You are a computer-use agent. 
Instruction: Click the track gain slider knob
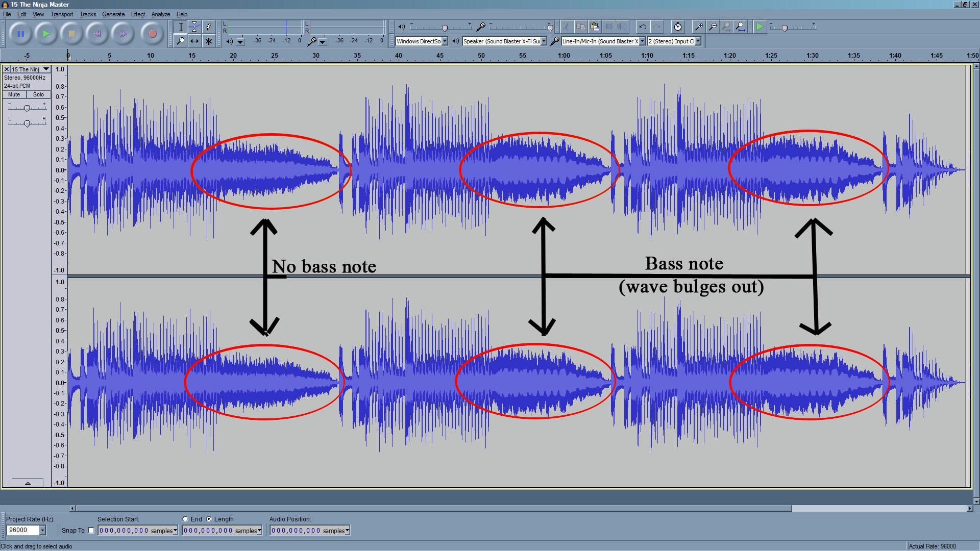click(x=27, y=108)
